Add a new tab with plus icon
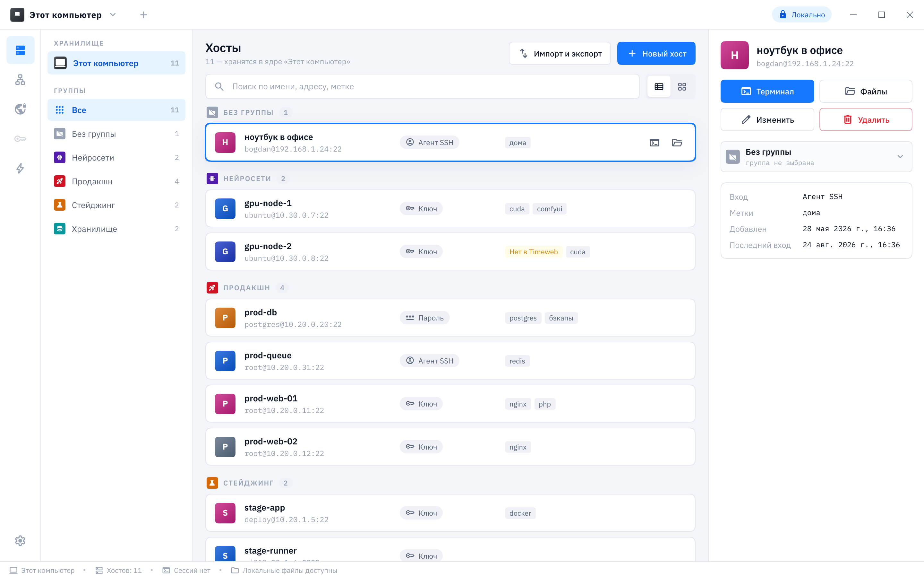This screenshot has height=578, width=924. tap(143, 15)
